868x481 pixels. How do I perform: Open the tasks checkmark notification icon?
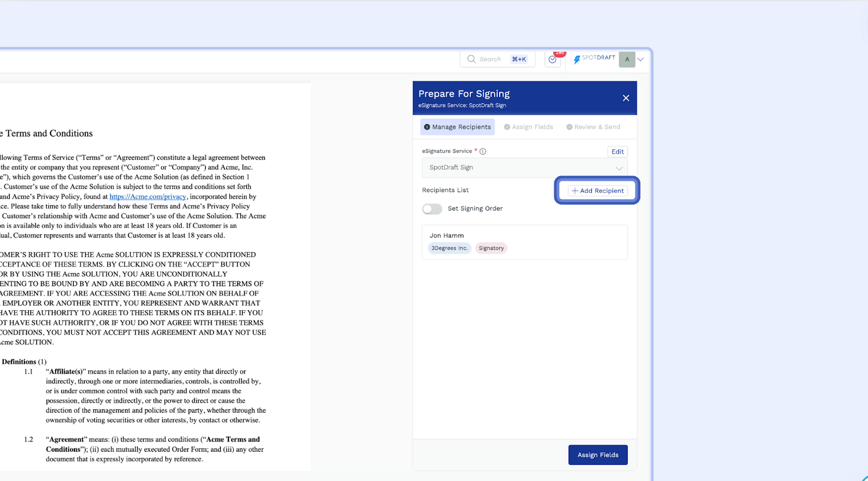tap(552, 60)
